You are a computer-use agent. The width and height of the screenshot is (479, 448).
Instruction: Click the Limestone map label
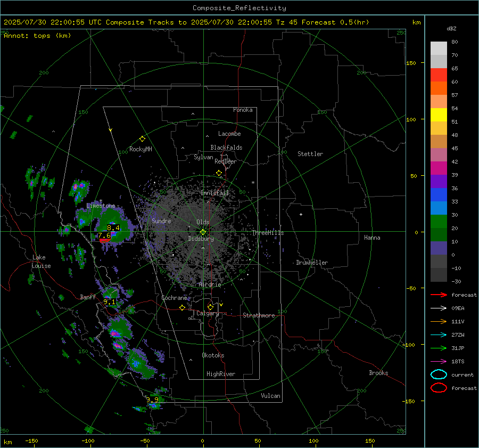click(x=101, y=206)
